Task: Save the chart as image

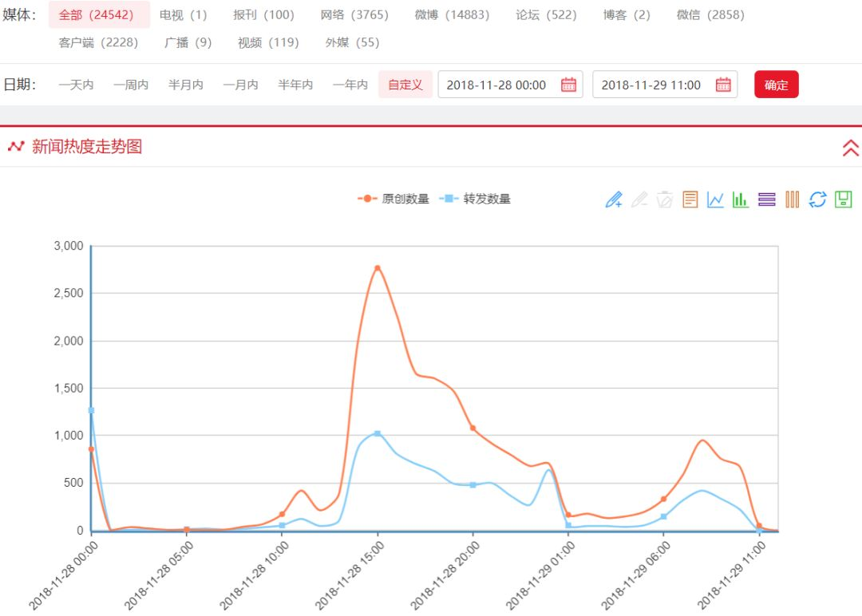Action: pos(844,199)
